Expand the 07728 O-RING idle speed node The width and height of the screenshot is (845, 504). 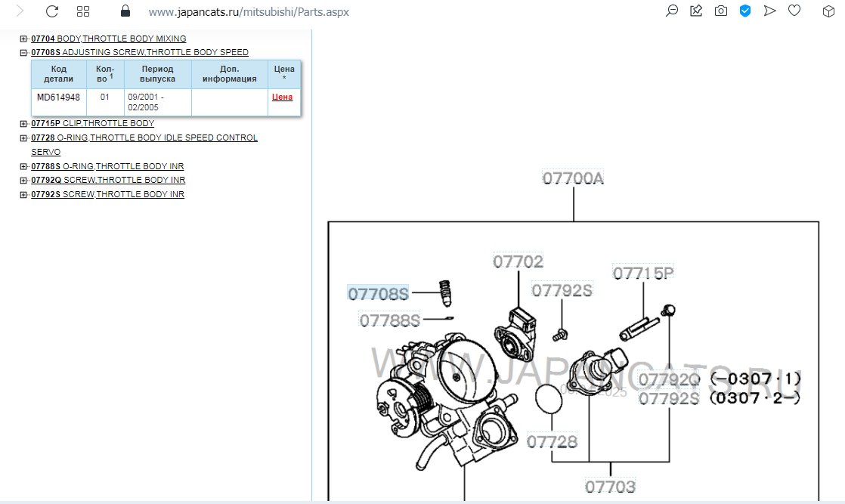coord(23,138)
